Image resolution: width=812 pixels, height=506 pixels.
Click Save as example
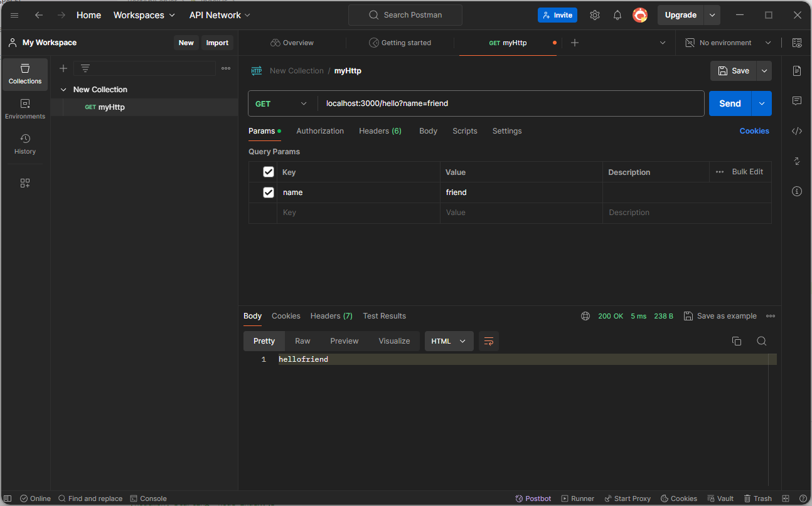pos(720,316)
